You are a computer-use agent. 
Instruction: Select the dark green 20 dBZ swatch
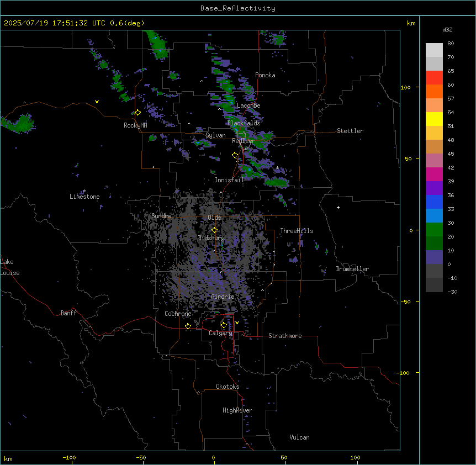click(434, 243)
